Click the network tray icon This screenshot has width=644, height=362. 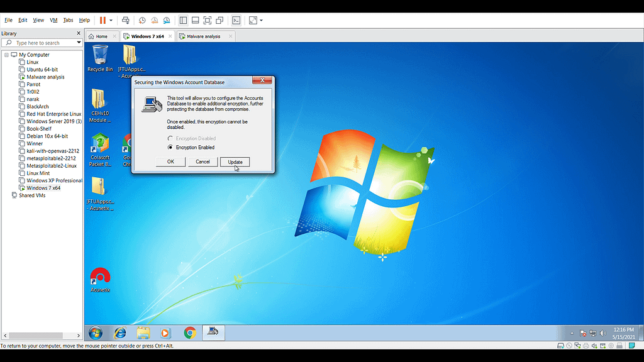[592, 333]
